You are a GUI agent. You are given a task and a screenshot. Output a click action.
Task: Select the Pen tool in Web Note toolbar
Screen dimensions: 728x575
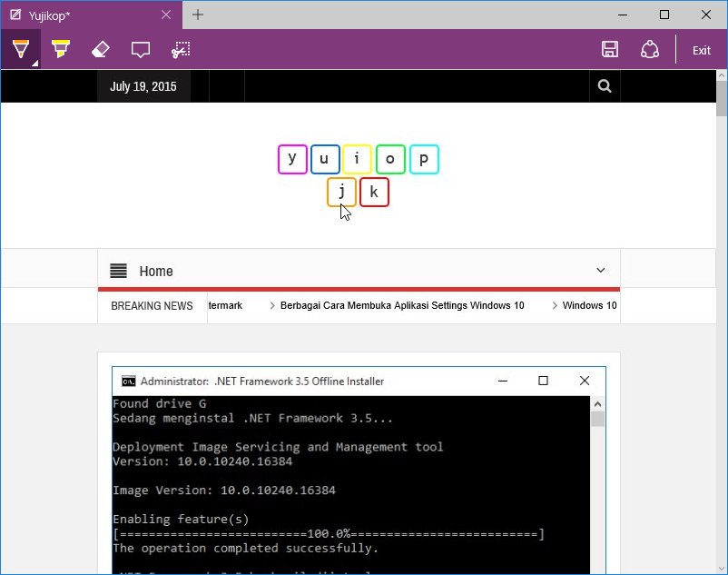(21, 49)
